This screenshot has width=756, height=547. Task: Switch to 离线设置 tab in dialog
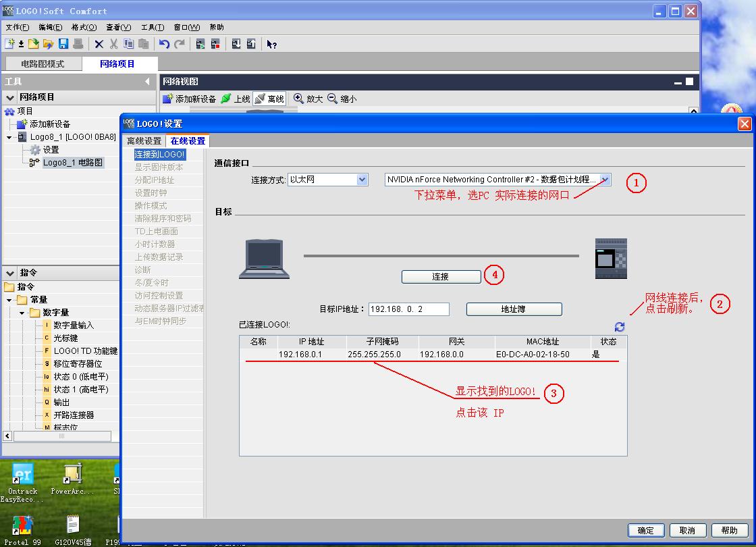[144, 141]
